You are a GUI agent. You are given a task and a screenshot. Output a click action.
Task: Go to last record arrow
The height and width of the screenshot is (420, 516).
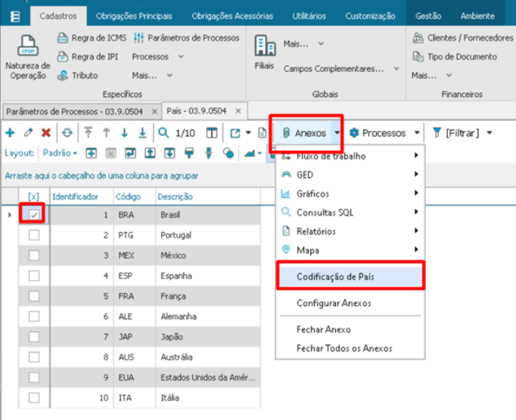142,133
